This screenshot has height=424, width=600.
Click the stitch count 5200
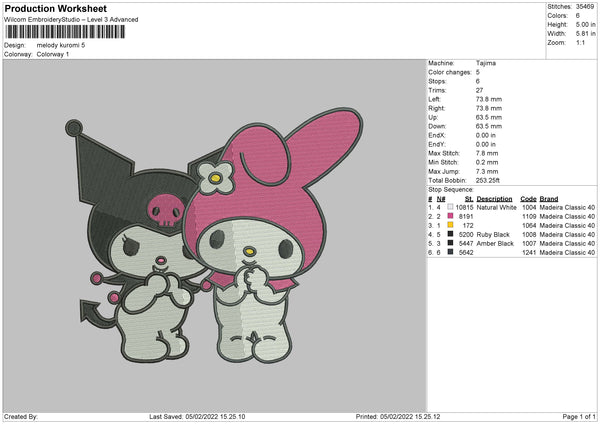466,235
